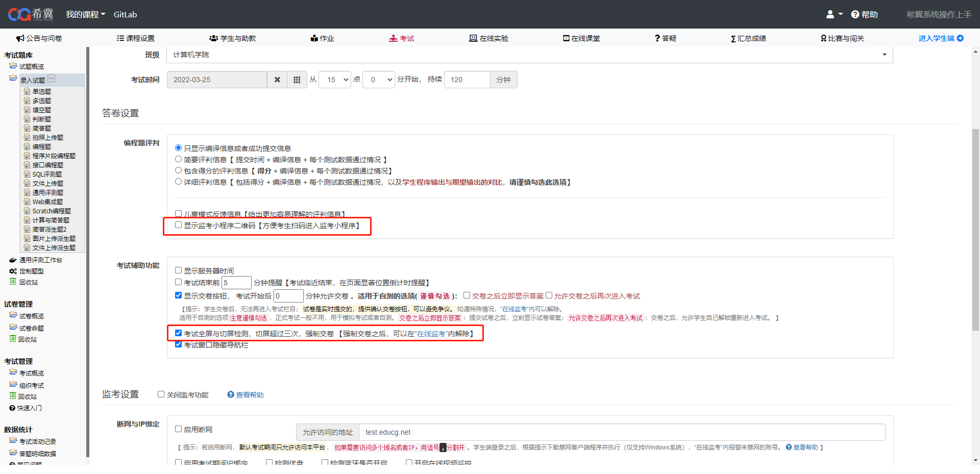Click the icon beside 通用评测工作台
Screen dimensions: 980x474
[13, 260]
